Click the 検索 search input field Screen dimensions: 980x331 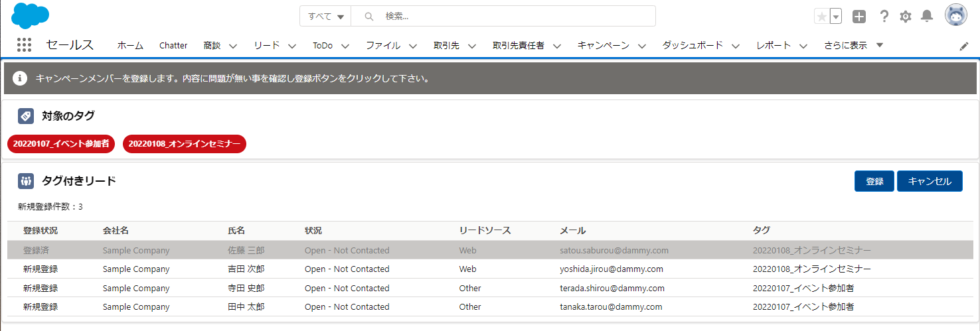coord(511,16)
